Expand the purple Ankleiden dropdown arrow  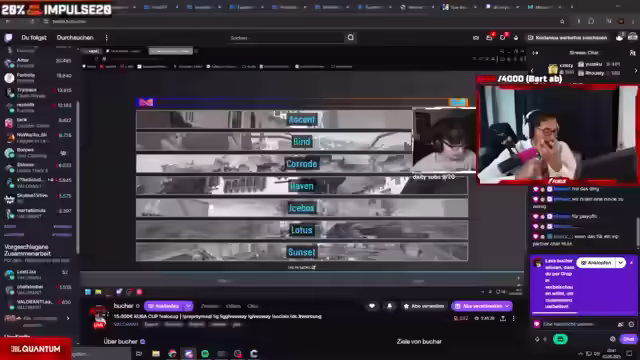point(188,306)
